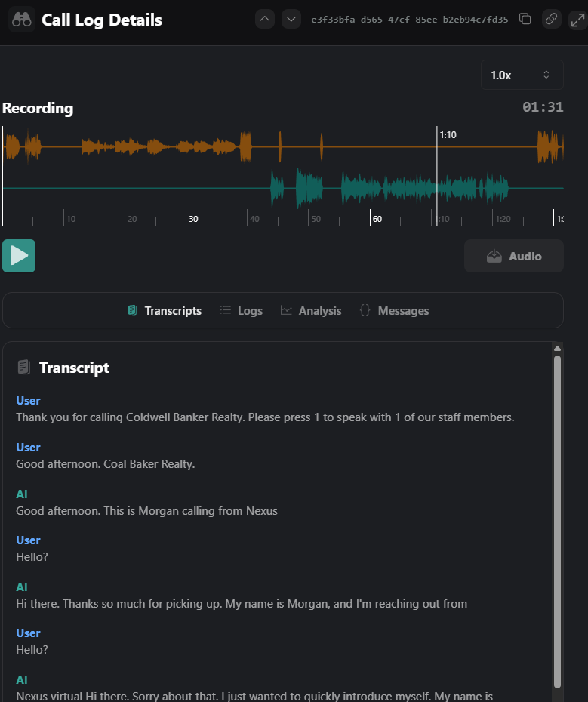This screenshot has height=702, width=588.
Task: Switch to the Transcripts tab
Action: click(x=165, y=311)
